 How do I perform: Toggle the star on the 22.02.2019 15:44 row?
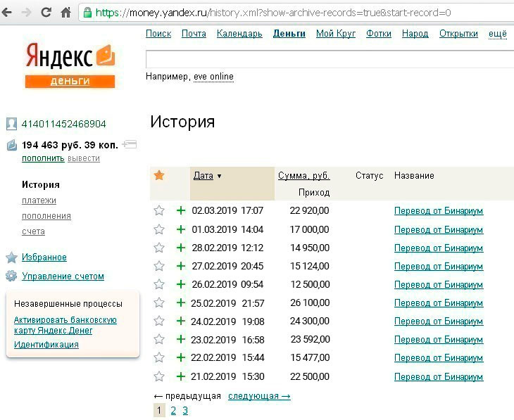[159, 357]
